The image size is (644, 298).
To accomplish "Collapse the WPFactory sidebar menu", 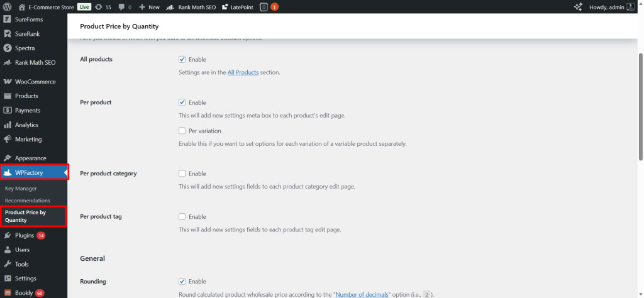I will pos(33,172).
